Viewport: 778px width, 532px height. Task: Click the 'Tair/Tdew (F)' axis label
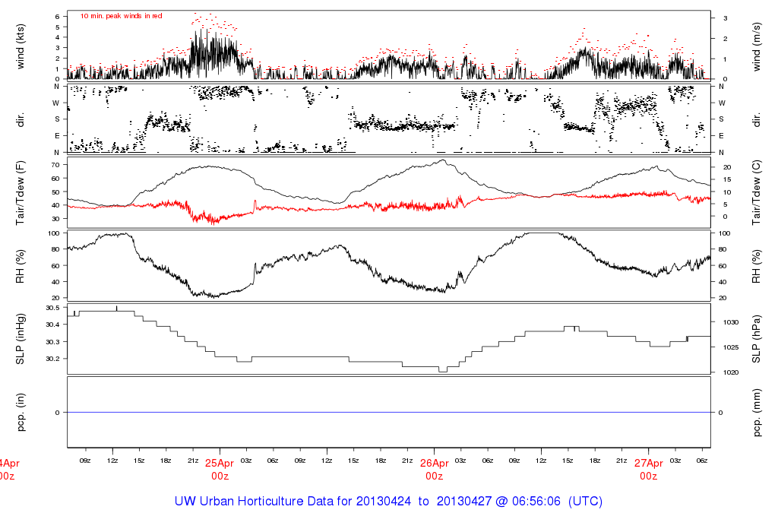[x=21, y=192]
